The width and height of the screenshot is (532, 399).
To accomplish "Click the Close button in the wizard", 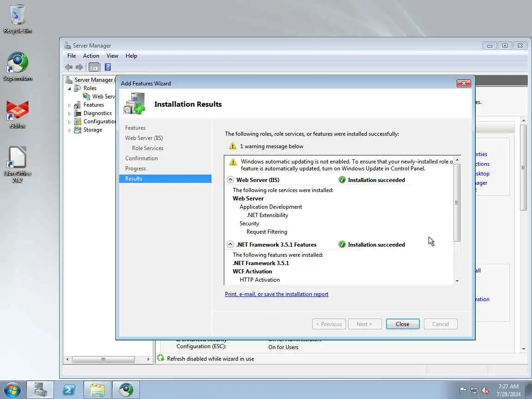I will [403, 324].
